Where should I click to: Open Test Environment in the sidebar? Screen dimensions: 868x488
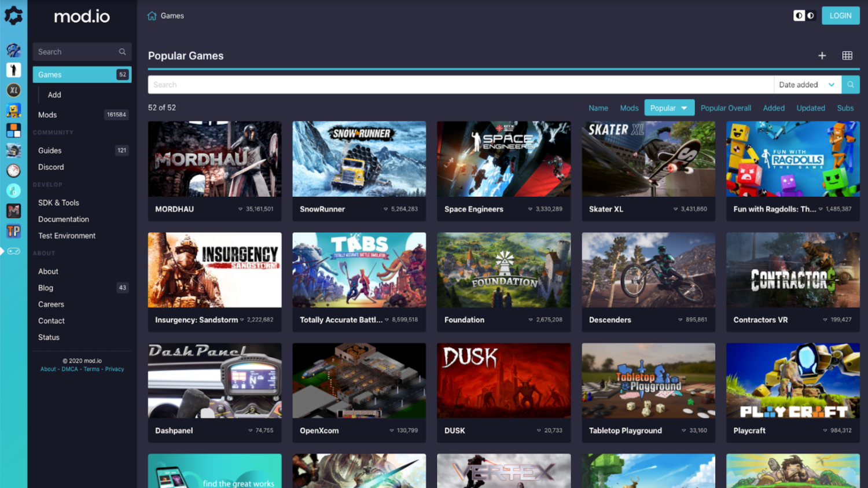67,236
